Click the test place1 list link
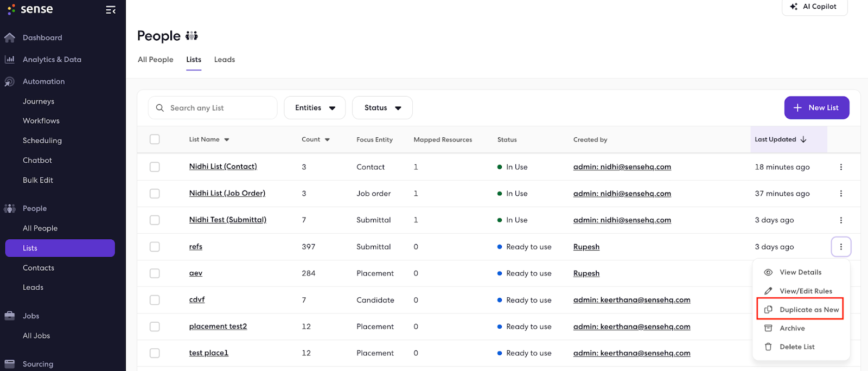This screenshot has width=868, height=371. pyautogui.click(x=209, y=353)
